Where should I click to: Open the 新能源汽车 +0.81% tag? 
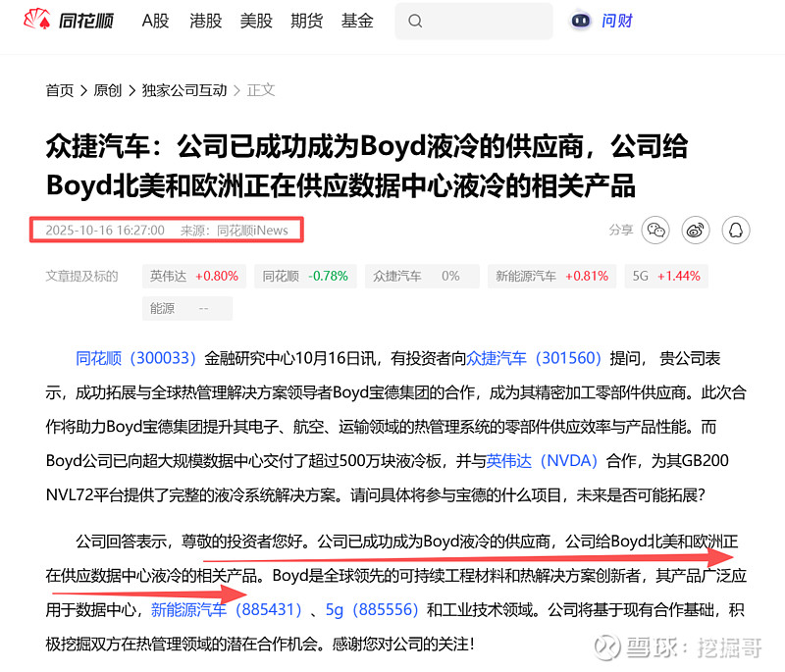click(552, 277)
